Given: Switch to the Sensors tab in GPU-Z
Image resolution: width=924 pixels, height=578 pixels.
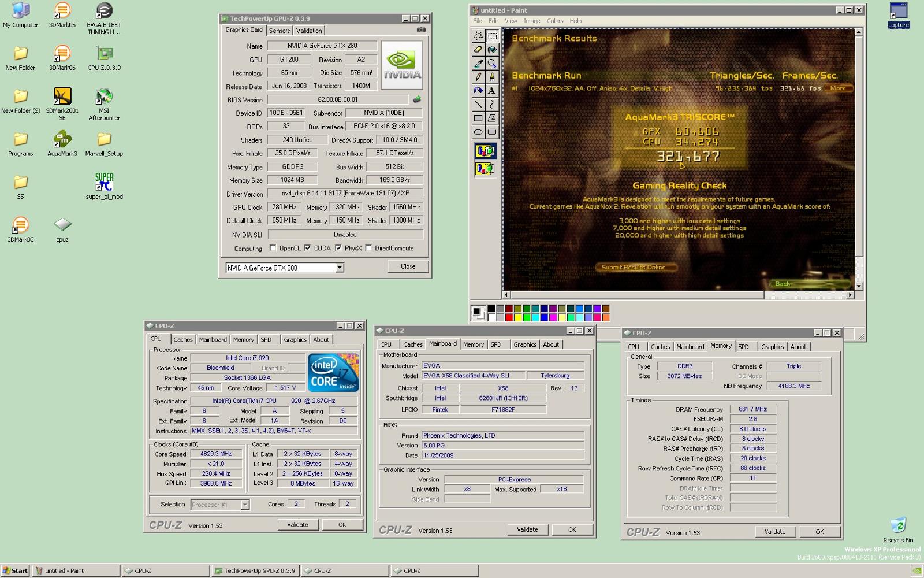Looking at the screenshot, I should click(x=280, y=31).
